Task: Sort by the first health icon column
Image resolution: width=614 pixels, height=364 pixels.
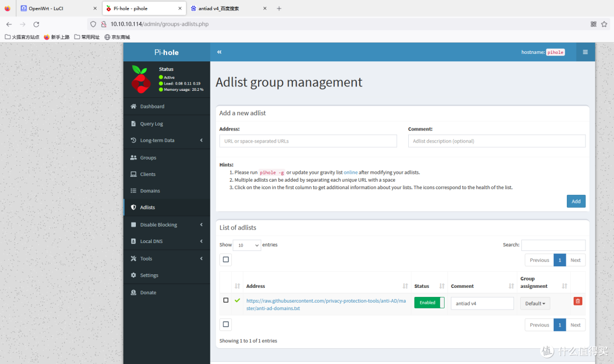Action: pos(237,286)
